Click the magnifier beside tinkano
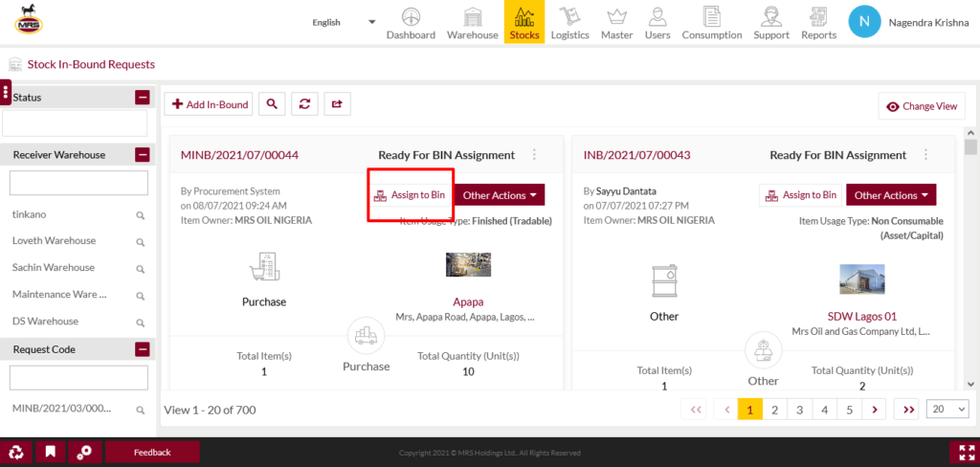 pyautogui.click(x=141, y=215)
